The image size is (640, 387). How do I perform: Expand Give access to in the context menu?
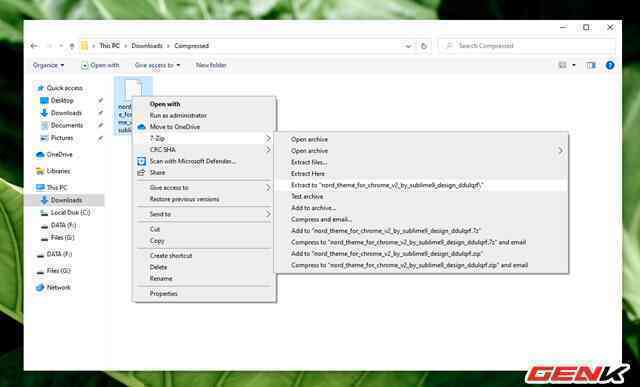coord(204,188)
